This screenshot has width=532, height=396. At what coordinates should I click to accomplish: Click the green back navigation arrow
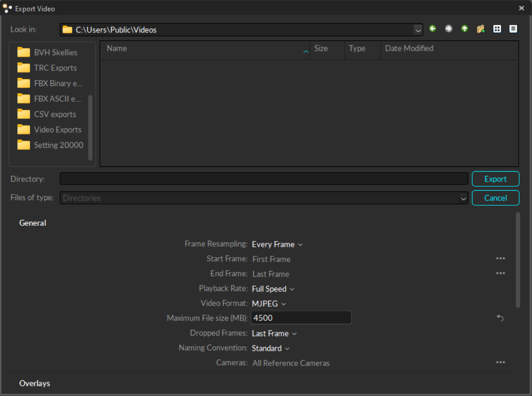coord(433,29)
